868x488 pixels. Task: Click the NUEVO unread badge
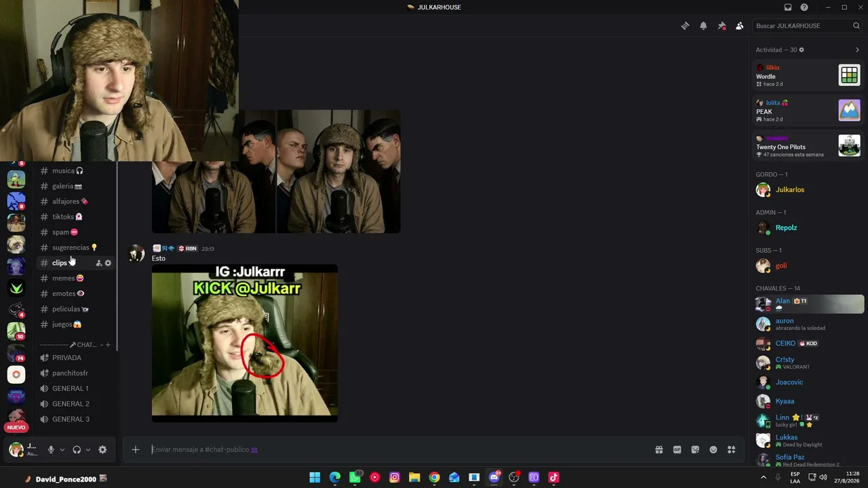click(x=16, y=428)
